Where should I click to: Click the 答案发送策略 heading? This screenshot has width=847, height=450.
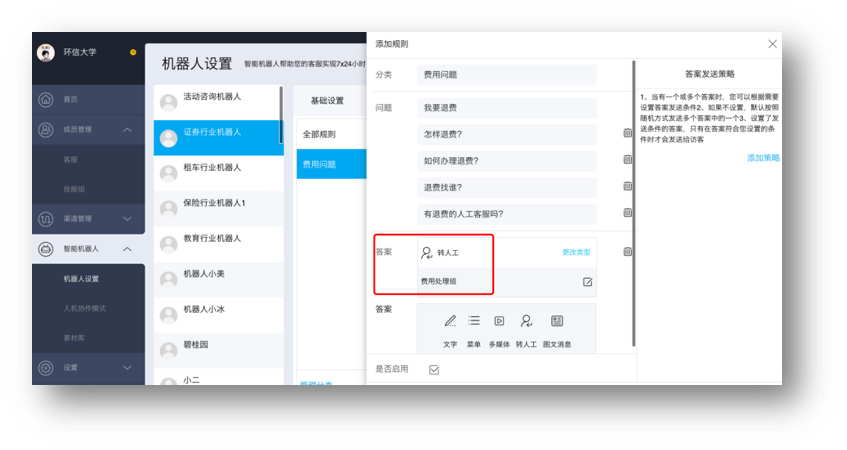[x=710, y=74]
